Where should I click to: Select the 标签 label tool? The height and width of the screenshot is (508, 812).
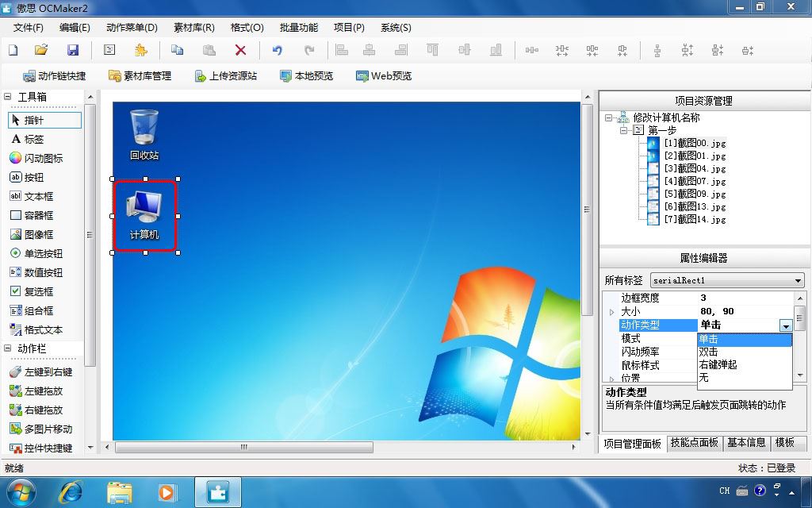point(28,140)
